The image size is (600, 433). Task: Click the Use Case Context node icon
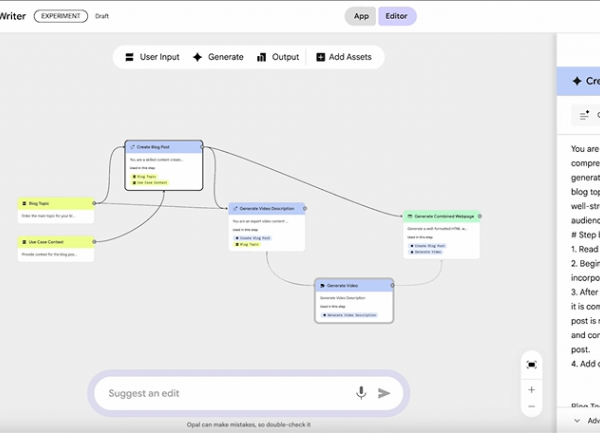click(24, 242)
